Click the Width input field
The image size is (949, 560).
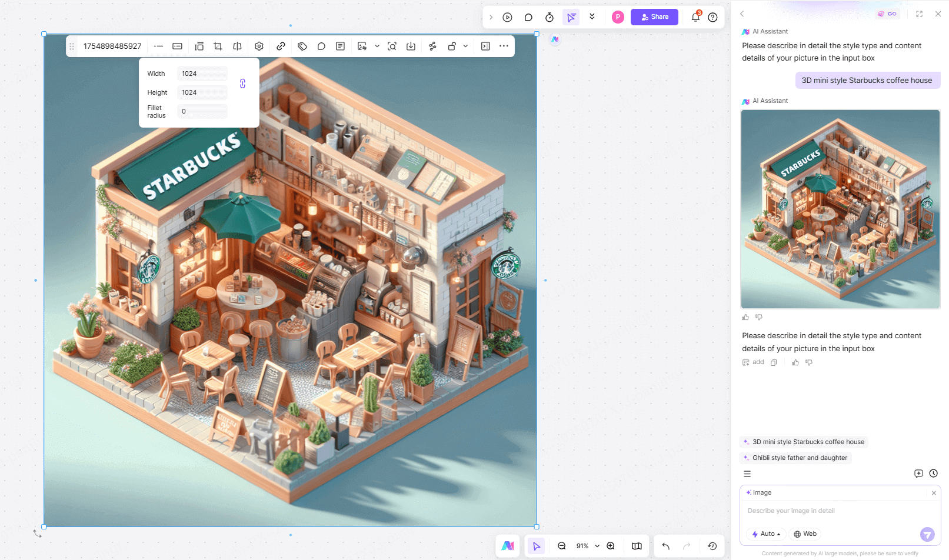202,74
